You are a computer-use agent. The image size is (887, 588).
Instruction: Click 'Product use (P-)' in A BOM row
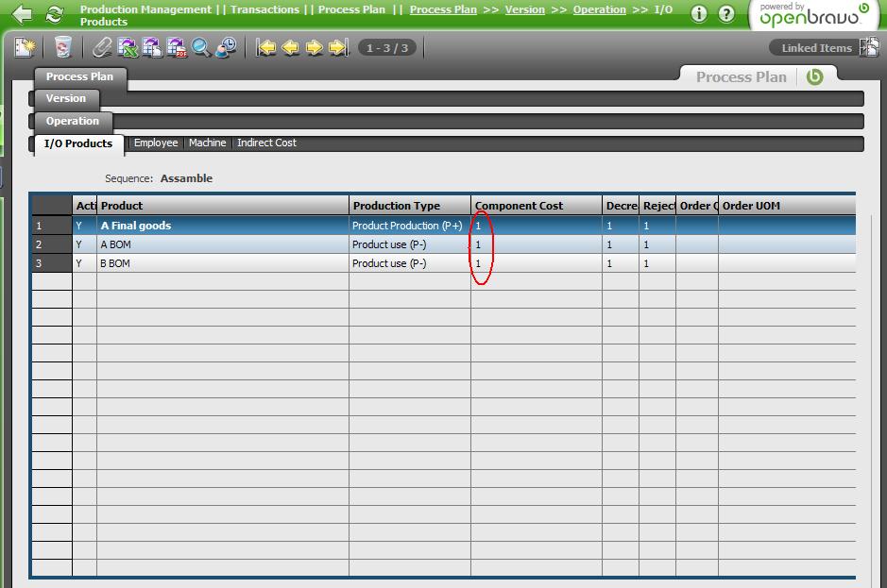[410, 244]
